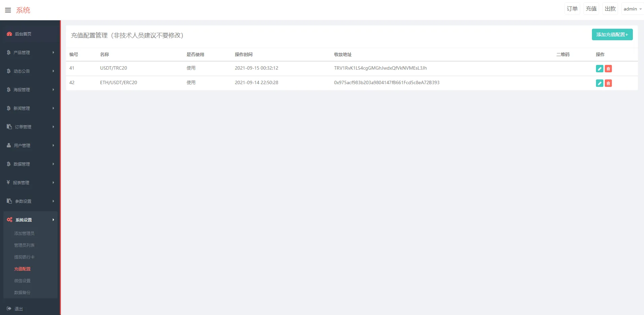Screen dimensions: 644x315
Task: Click the delete trash icon for USDT/TRC20
Action: tap(608, 68)
